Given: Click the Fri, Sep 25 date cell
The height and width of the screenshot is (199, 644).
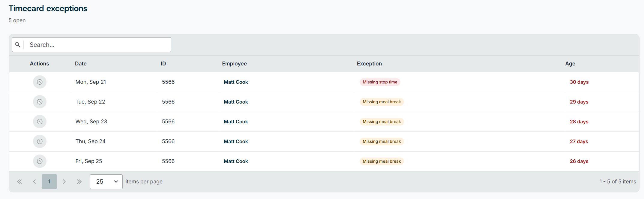Looking at the screenshot, I should pyautogui.click(x=88, y=161).
